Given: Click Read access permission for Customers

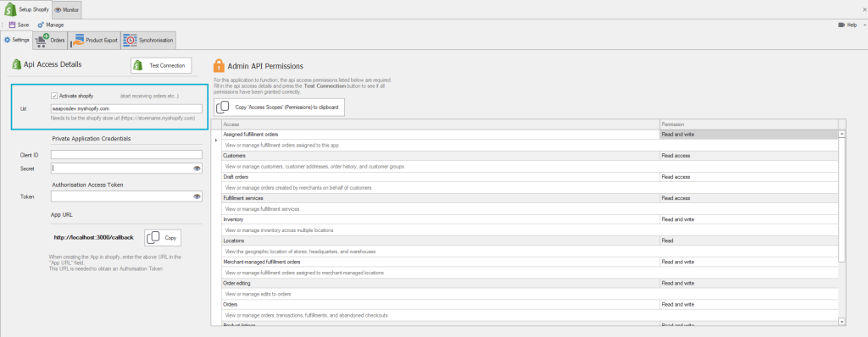Looking at the screenshot, I should pyautogui.click(x=749, y=156).
